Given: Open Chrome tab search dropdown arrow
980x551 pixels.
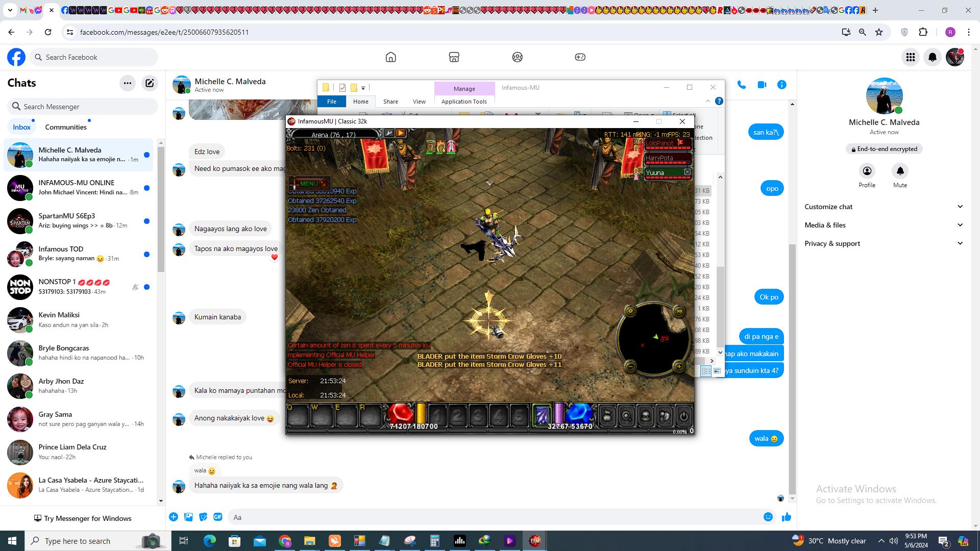Looking at the screenshot, I should click(10, 10).
